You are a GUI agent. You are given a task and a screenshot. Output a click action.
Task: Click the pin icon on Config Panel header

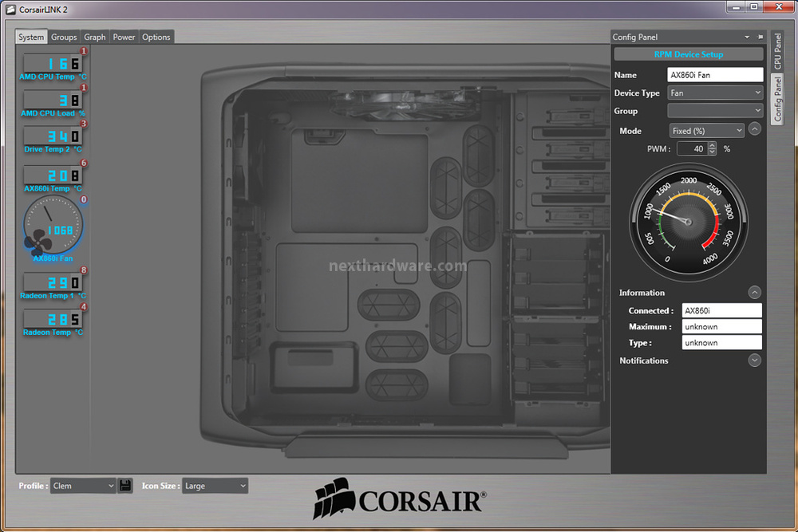click(760, 37)
